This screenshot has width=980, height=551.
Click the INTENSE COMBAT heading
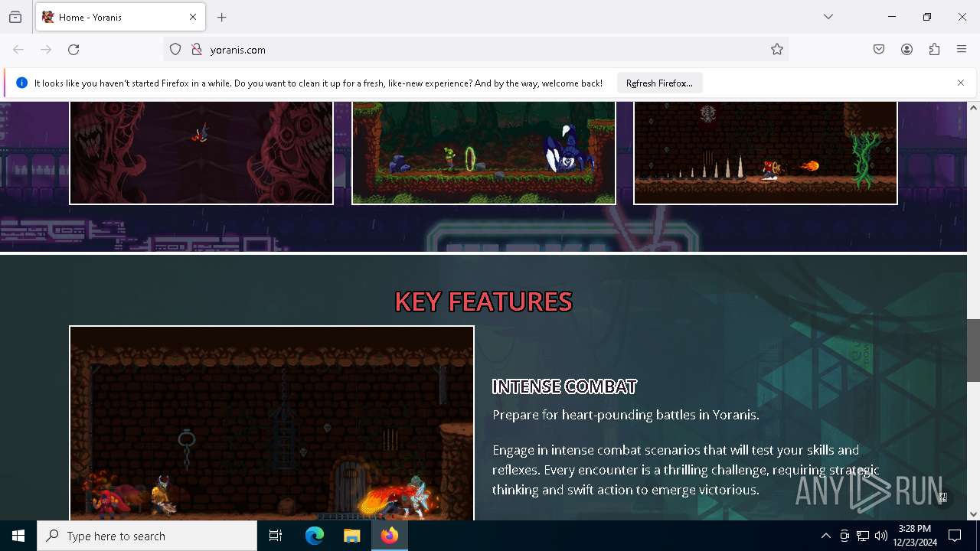tap(564, 386)
